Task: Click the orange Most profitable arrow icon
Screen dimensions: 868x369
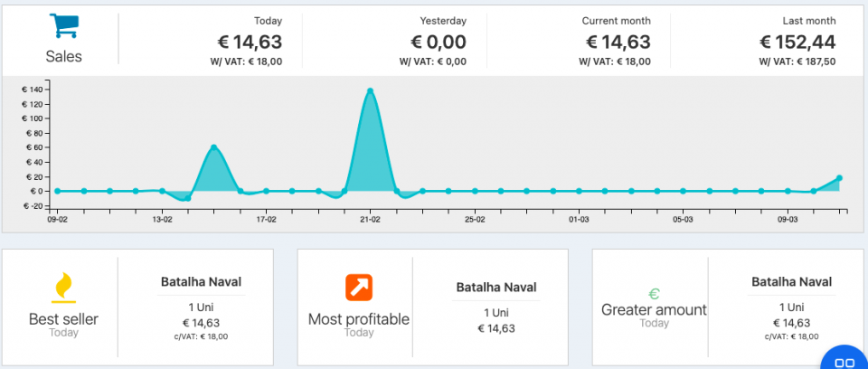Action: [x=359, y=288]
